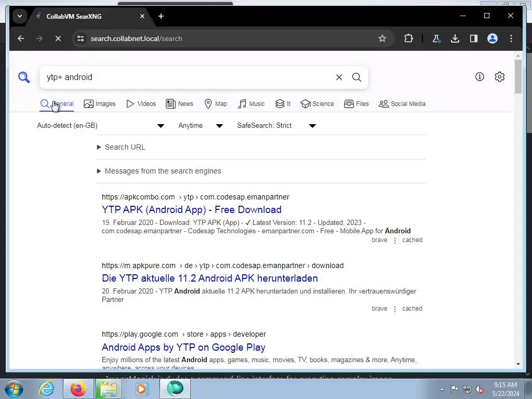Open Windows Explorer from the taskbar
Viewport: 532px width, 399px height.
point(108,389)
